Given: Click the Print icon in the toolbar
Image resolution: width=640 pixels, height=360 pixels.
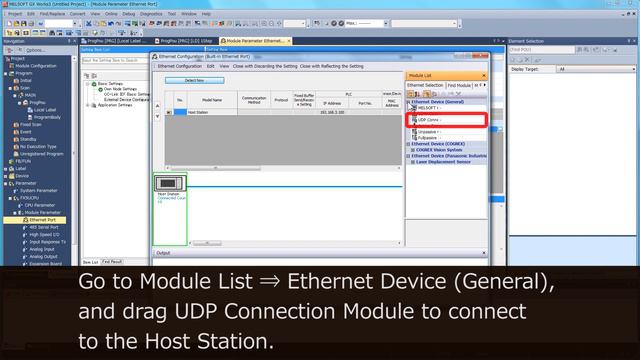Looking at the screenshot, I should point(31,24).
